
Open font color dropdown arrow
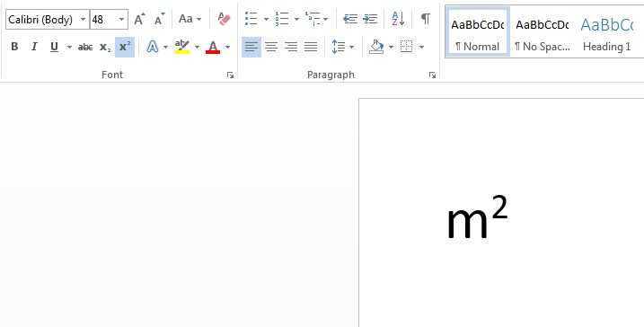pyautogui.click(x=227, y=47)
